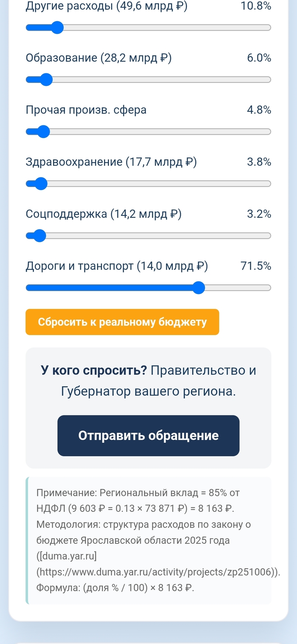Screen dimensions: 297x644
Task: Select the Прочая произв. сфера label text
Action: (86, 110)
